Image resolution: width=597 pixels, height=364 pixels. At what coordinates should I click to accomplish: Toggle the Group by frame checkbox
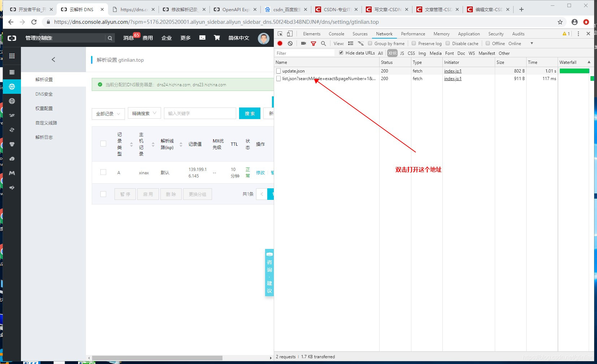tap(370, 43)
